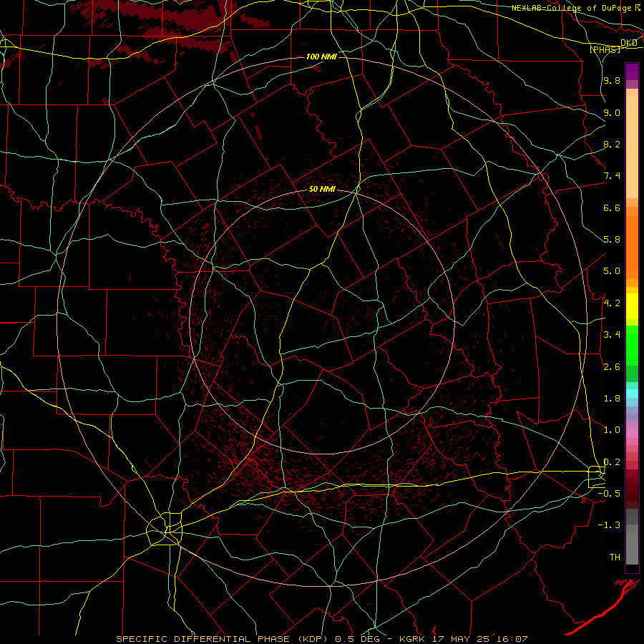Viewport: 644px width, 644px height.
Task: Select the 1.8 scale value
Action: pos(612,399)
